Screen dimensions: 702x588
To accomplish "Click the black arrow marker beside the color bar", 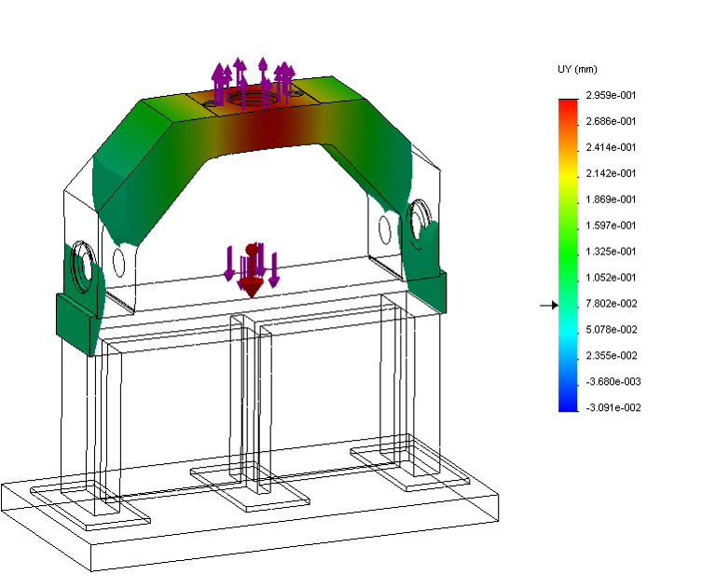I will point(549,306).
